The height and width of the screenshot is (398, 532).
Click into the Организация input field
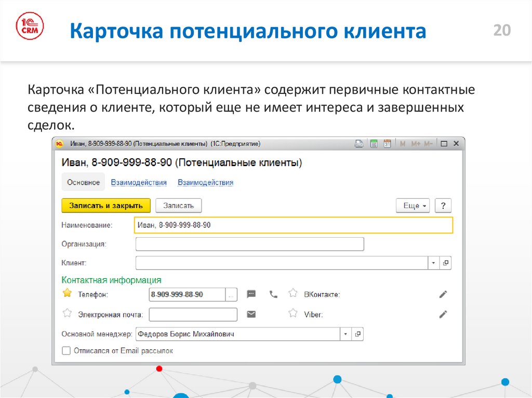click(249, 244)
